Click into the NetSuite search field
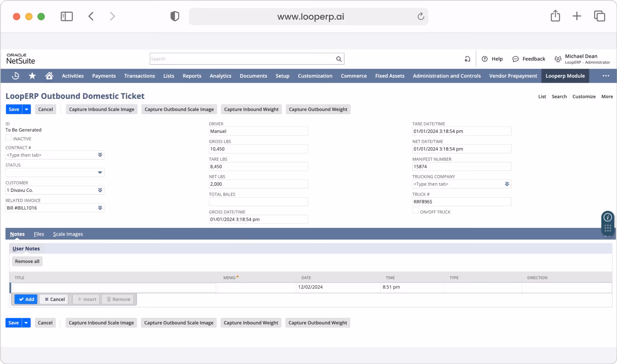Viewport: 617px width, 364px height. [x=242, y=59]
